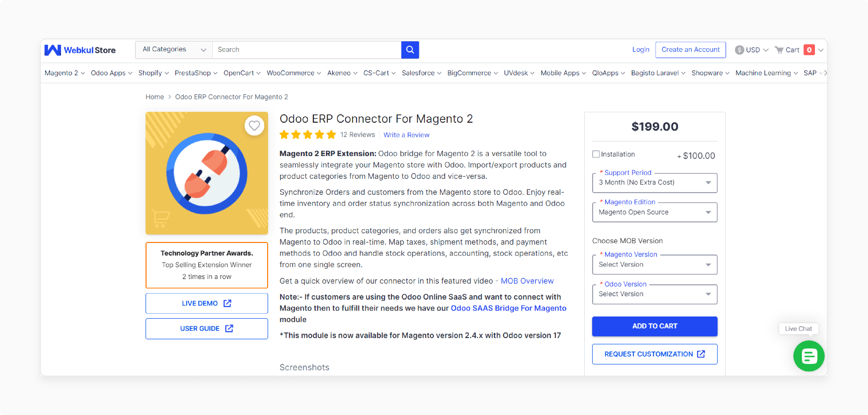Open the Magento Edition dropdown
The height and width of the screenshot is (415, 868).
[654, 212]
